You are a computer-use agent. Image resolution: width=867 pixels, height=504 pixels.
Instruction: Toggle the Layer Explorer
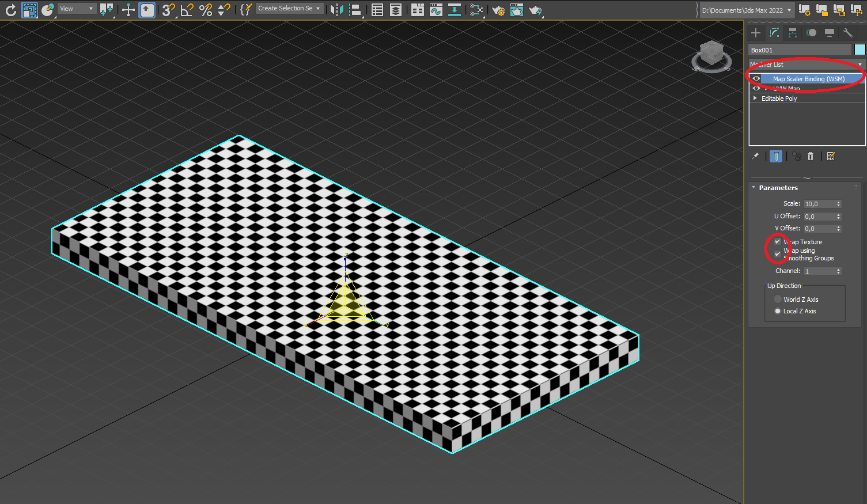click(x=396, y=10)
